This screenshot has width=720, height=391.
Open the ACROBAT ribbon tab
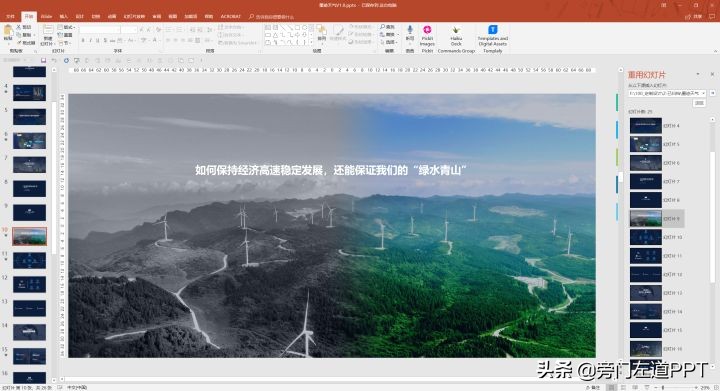pos(231,17)
